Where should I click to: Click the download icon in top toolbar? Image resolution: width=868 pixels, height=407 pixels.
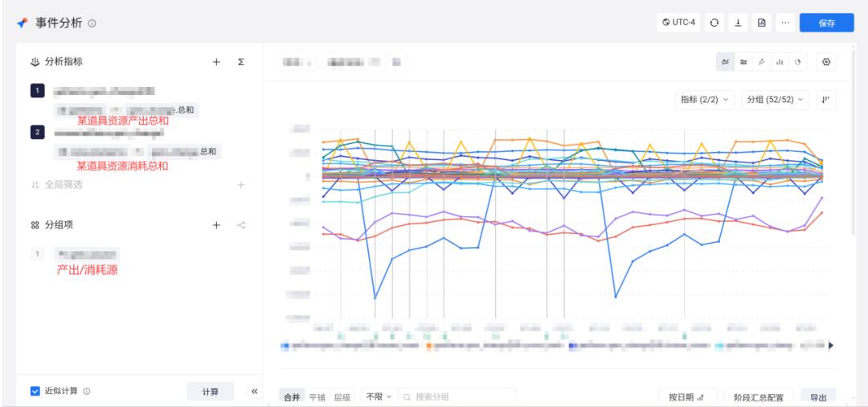pyautogui.click(x=738, y=23)
